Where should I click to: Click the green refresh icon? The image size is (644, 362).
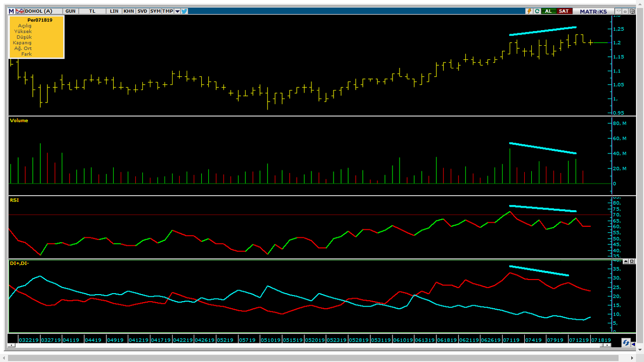pyautogui.click(x=537, y=11)
